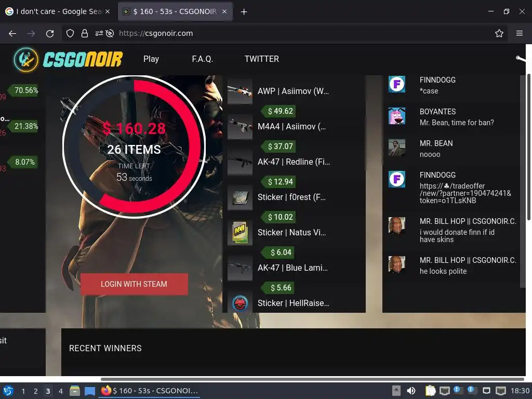Open the system start menu icon
The width and height of the screenshot is (532, 399).
[8, 391]
